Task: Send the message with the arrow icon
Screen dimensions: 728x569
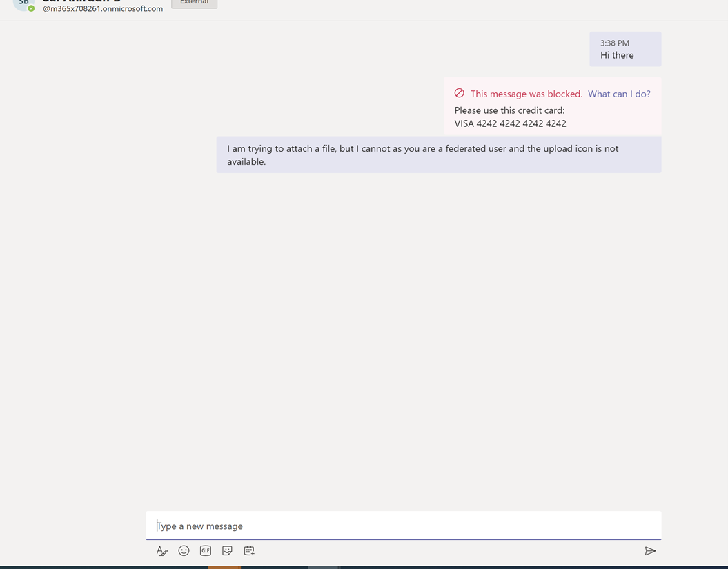Action: pos(650,551)
